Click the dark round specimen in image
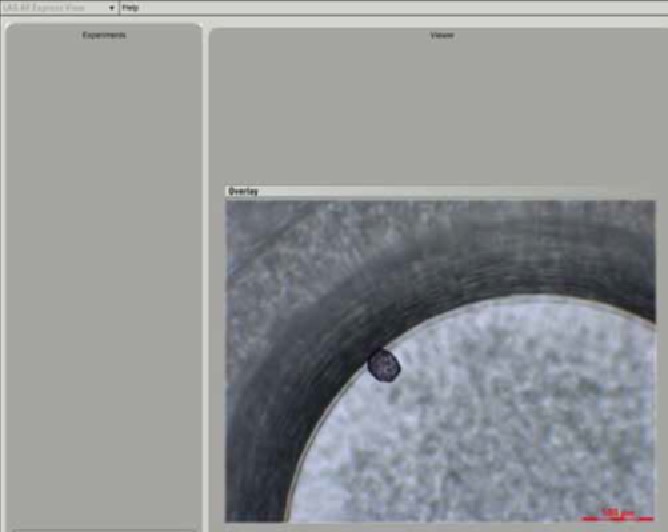 coord(384,365)
